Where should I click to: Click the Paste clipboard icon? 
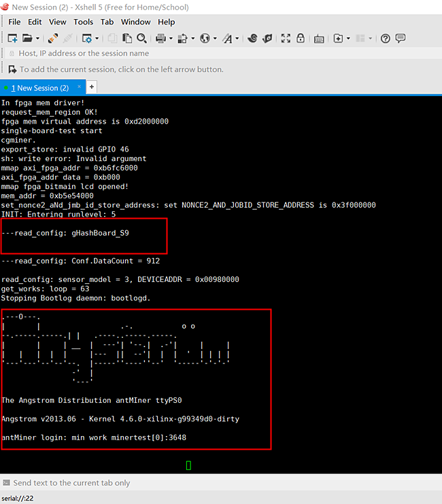coord(127,38)
